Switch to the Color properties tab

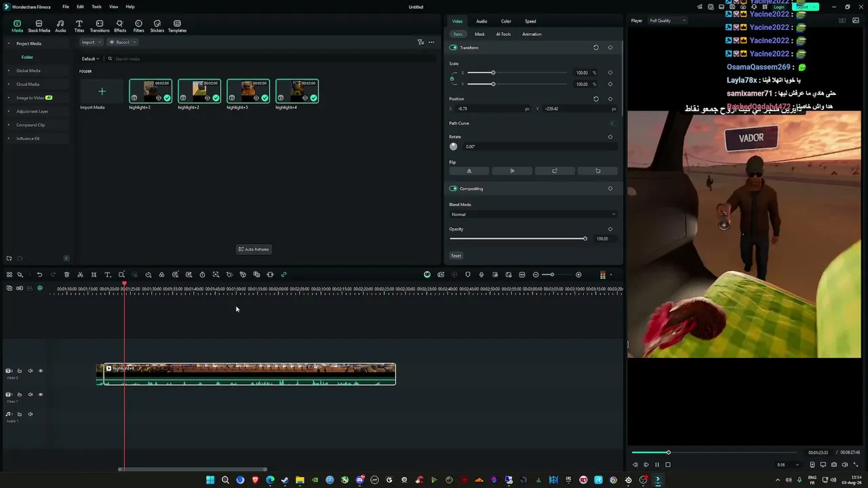tap(506, 21)
